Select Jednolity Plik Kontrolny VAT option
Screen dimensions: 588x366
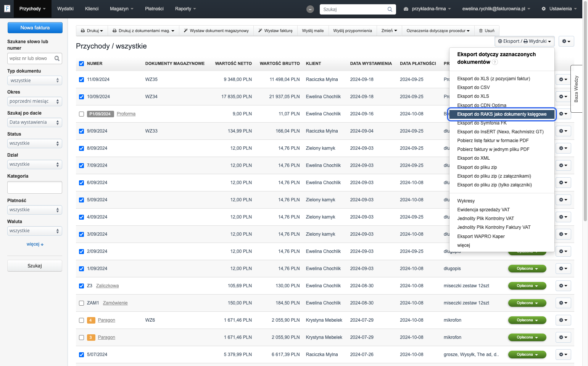(x=485, y=219)
